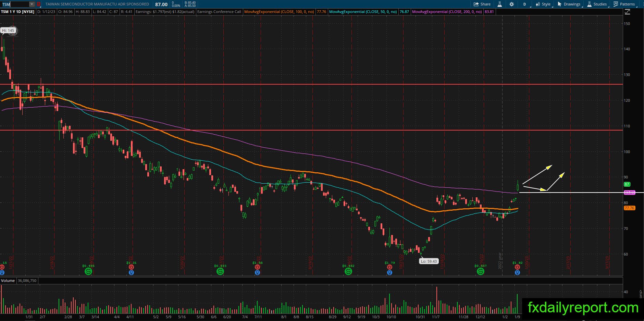The image size is (644, 321).
Task: Click the $1.79 earnings phone icon
Action: pos(389,267)
